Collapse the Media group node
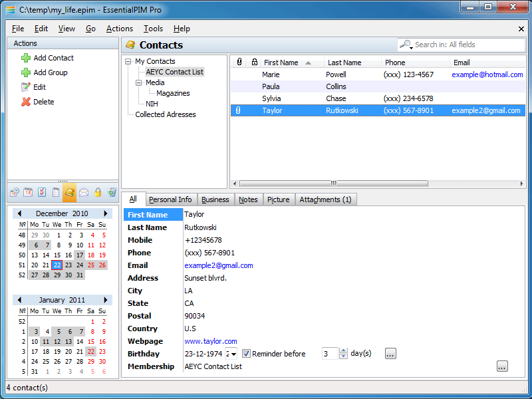This screenshot has height=399, width=532. pos(139,82)
